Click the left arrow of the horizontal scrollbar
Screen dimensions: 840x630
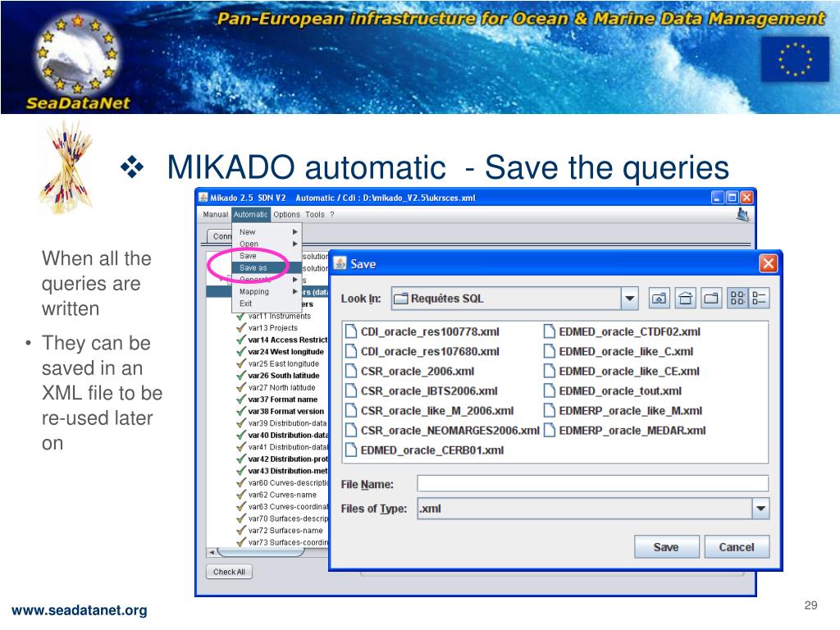[212, 552]
